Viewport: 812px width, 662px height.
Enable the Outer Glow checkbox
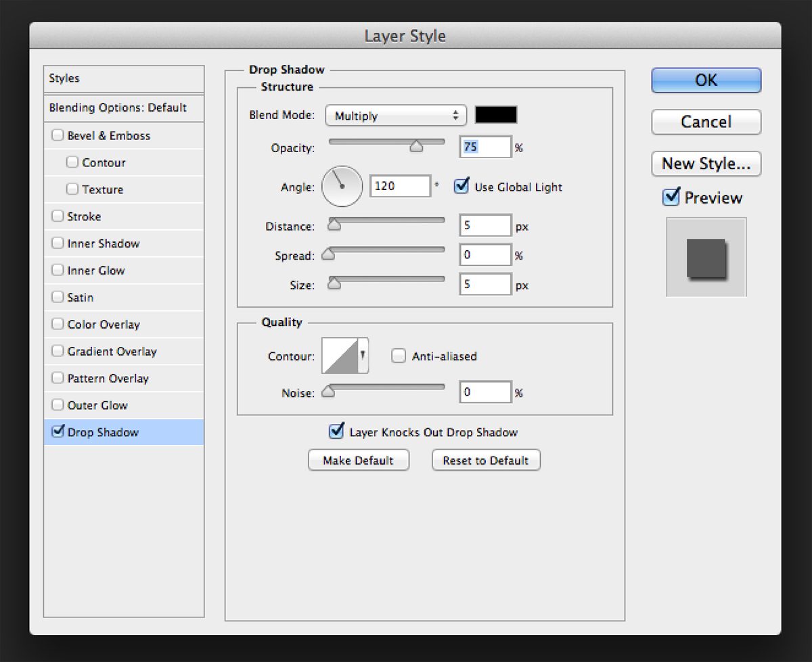58,406
